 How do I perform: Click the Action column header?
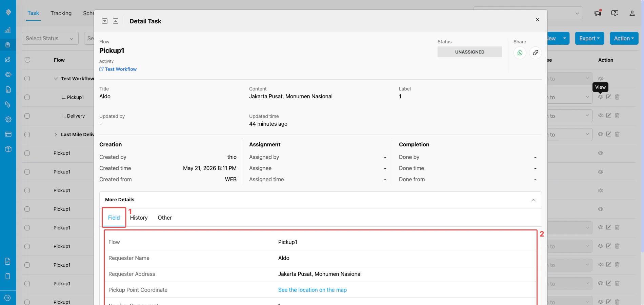(606, 60)
